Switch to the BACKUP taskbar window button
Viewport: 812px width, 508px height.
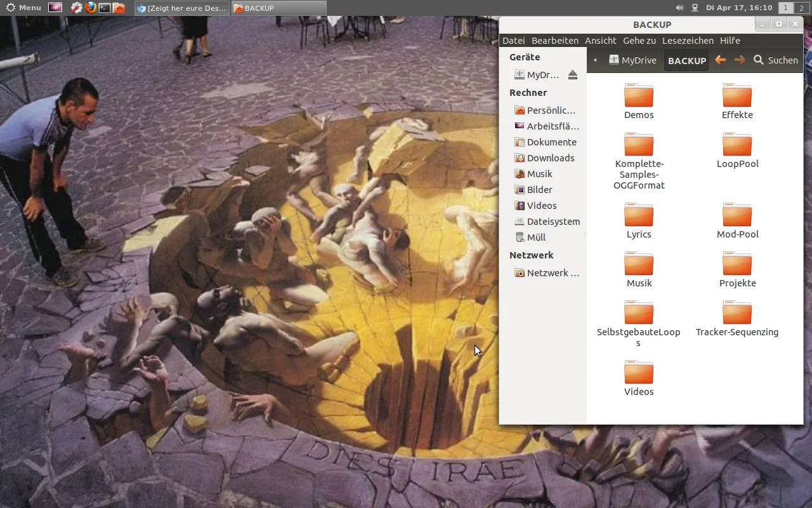(279, 8)
